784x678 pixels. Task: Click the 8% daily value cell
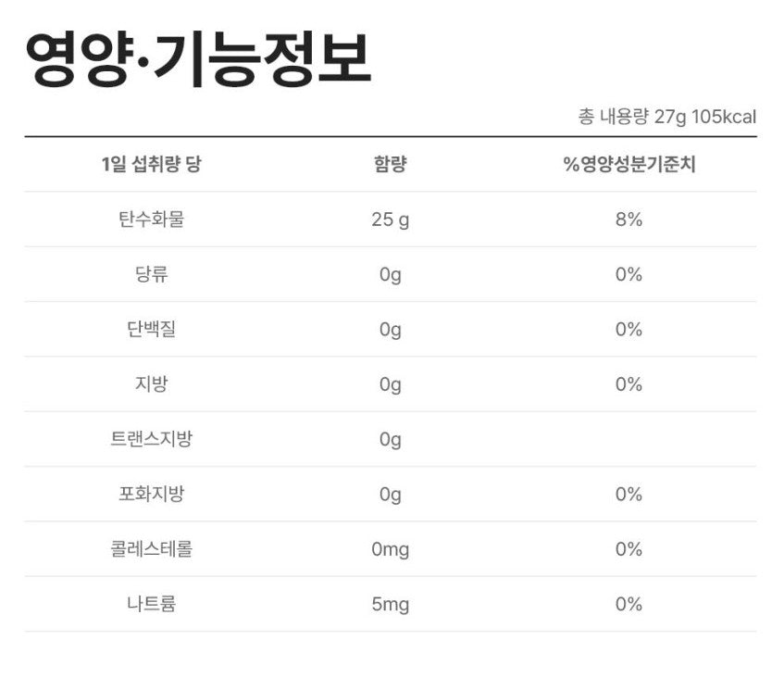628,220
